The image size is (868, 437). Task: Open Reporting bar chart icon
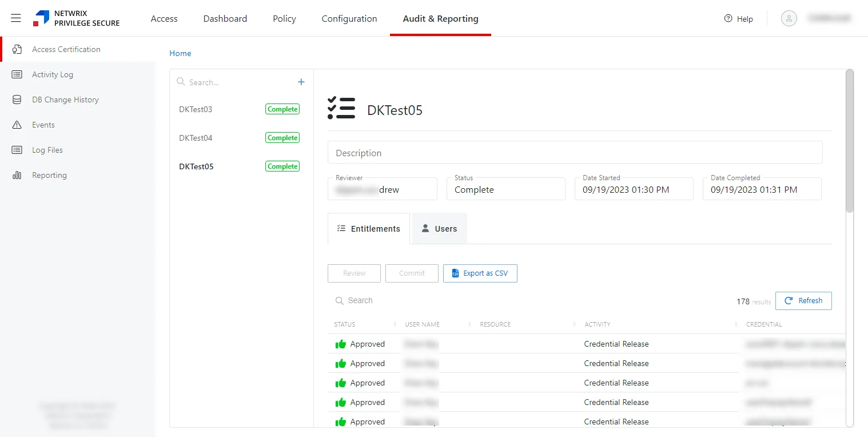point(17,175)
